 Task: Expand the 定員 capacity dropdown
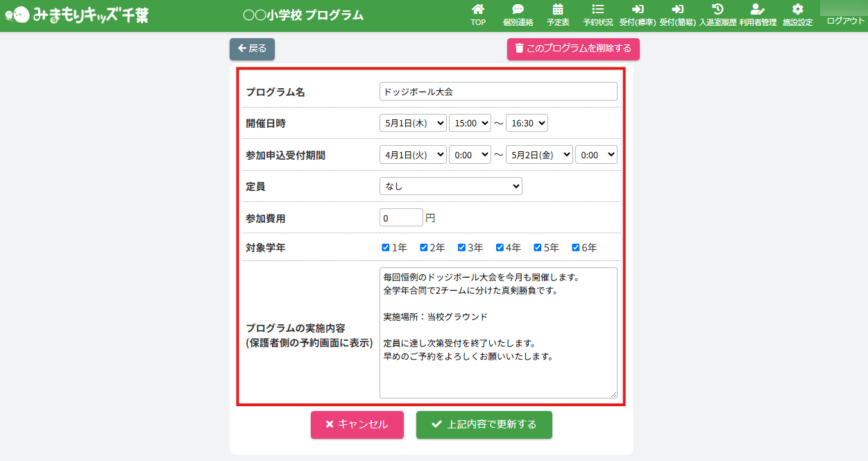click(x=450, y=186)
